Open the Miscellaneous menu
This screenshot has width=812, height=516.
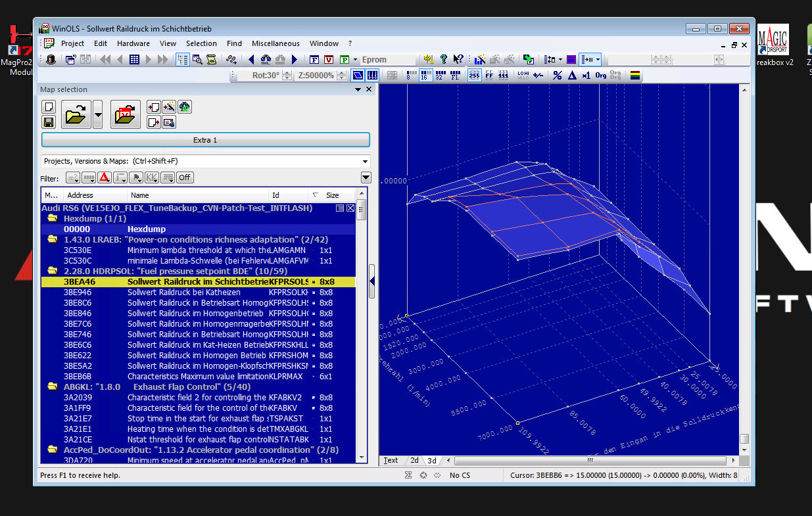tap(275, 43)
